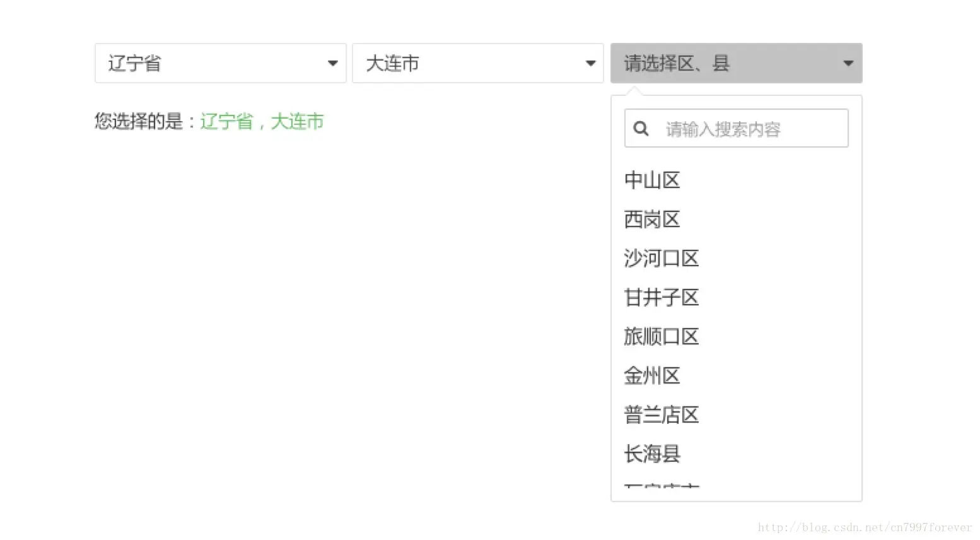
Task: Choose 沙河口区 in the dropdown list
Action: click(661, 259)
